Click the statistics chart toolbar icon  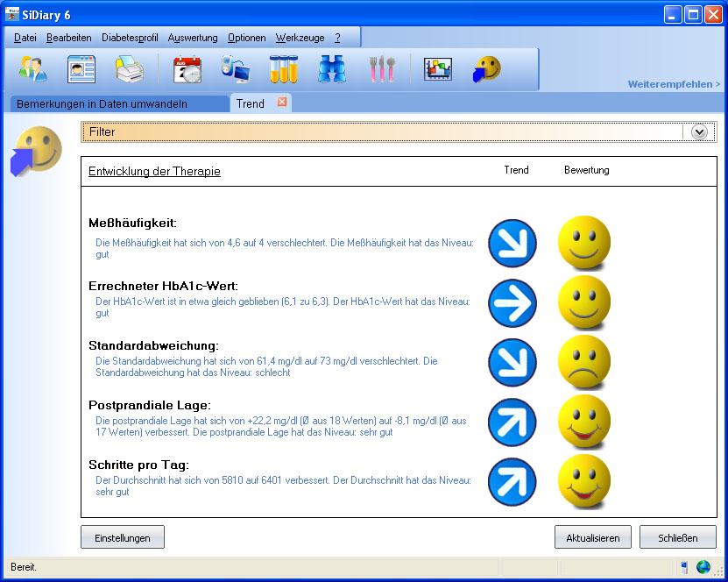[437, 69]
